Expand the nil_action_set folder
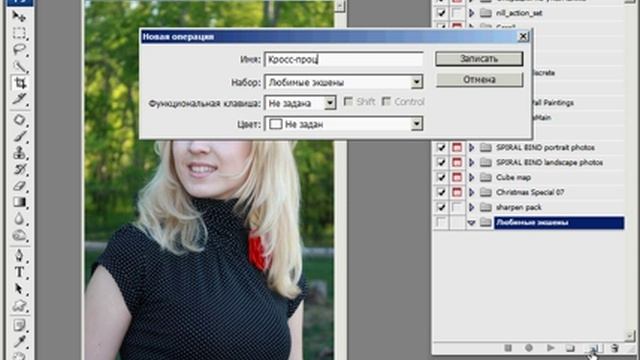640x360 pixels. click(x=472, y=13)
